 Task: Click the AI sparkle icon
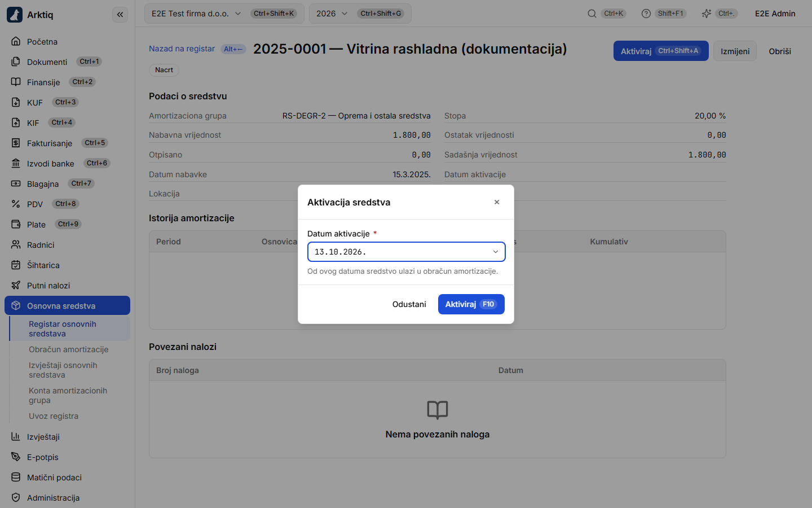pyautogui.click(x=706, y=14)
